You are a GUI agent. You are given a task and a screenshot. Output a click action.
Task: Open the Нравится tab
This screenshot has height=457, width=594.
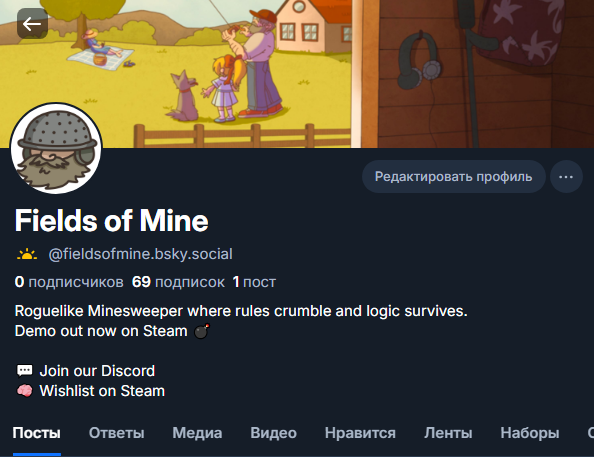click(360, 433)
